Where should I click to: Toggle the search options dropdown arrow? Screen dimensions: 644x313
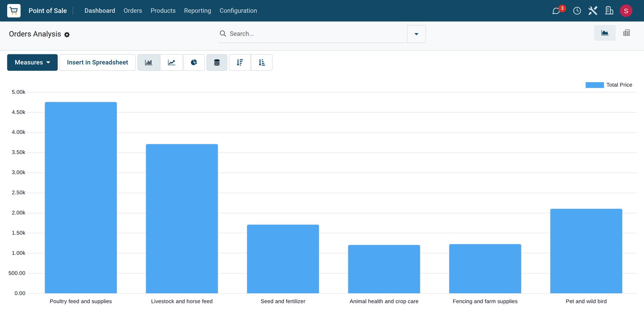pos(416,34)
